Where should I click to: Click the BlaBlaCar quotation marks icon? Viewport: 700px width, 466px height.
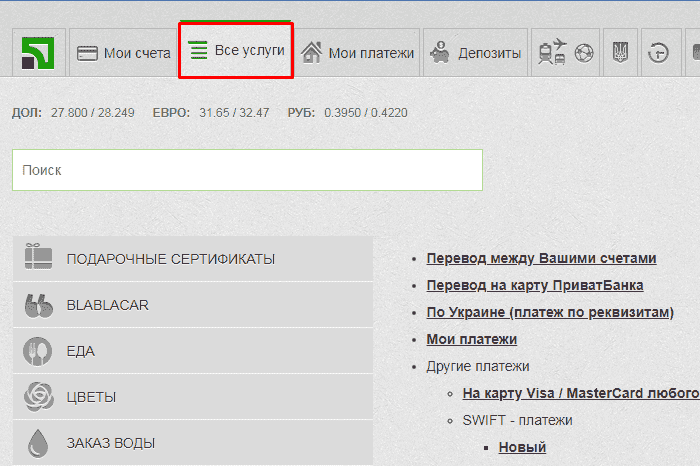click(x=38, y=305)
